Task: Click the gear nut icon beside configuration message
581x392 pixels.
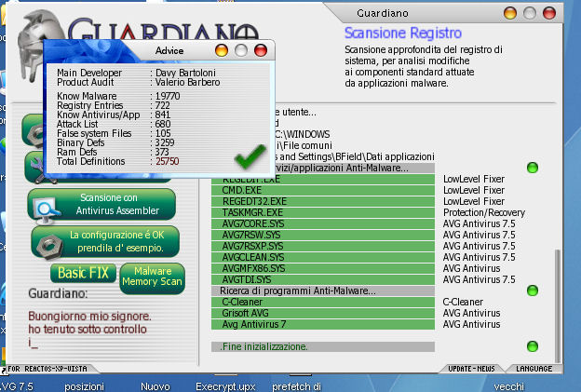Action: (x=47, y=243)
